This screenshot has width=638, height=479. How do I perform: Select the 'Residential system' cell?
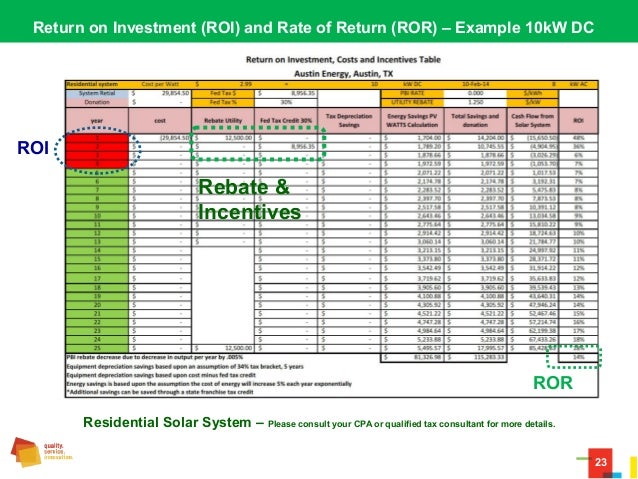(97, 84)
